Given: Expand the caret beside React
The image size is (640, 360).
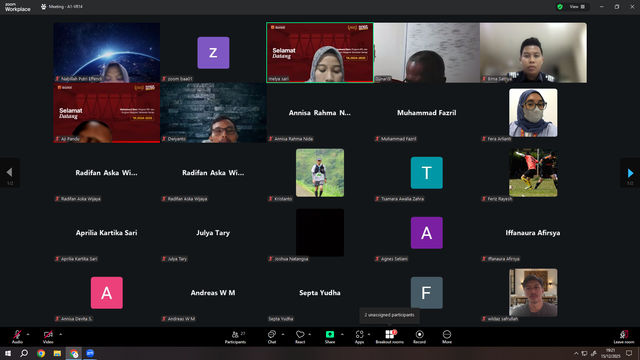Looking at the screenshot, I should [310, 334].
